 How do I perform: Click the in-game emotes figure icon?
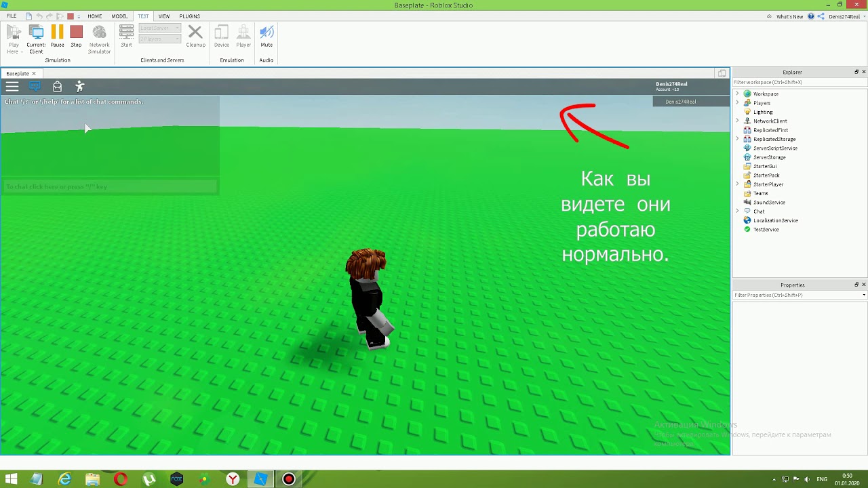(80, 86)
